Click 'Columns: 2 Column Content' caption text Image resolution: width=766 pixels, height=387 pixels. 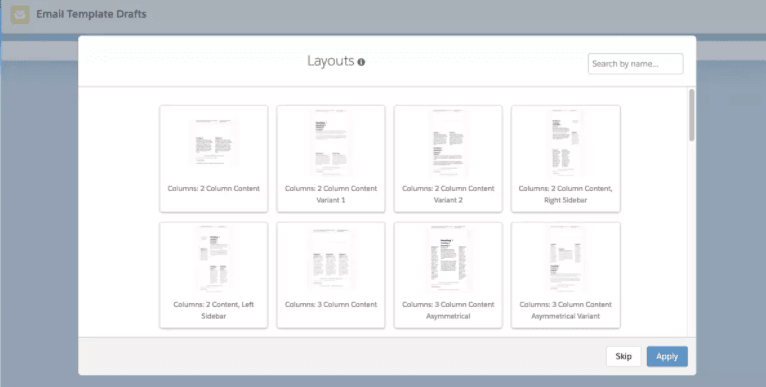click(x=213, y=188)
